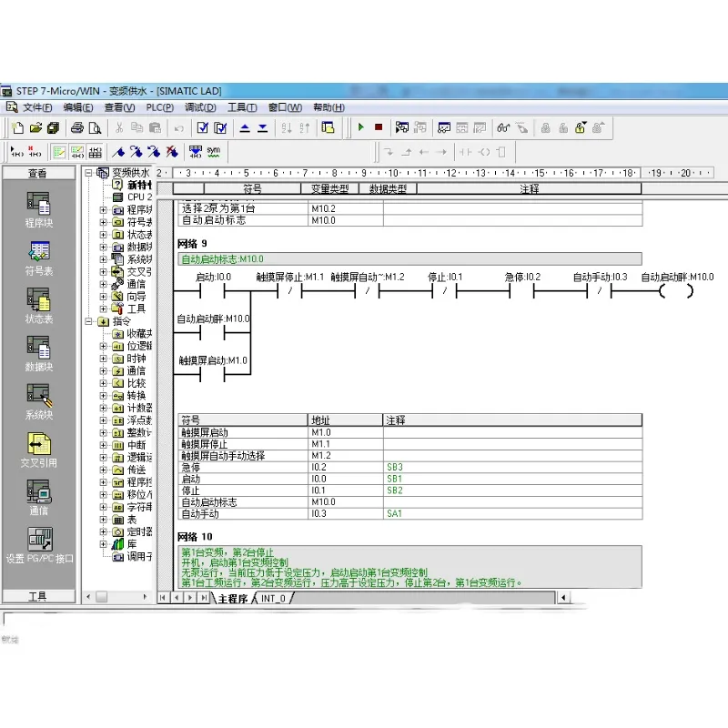Clear all bookmarks icon with red X

coord(172,152)
